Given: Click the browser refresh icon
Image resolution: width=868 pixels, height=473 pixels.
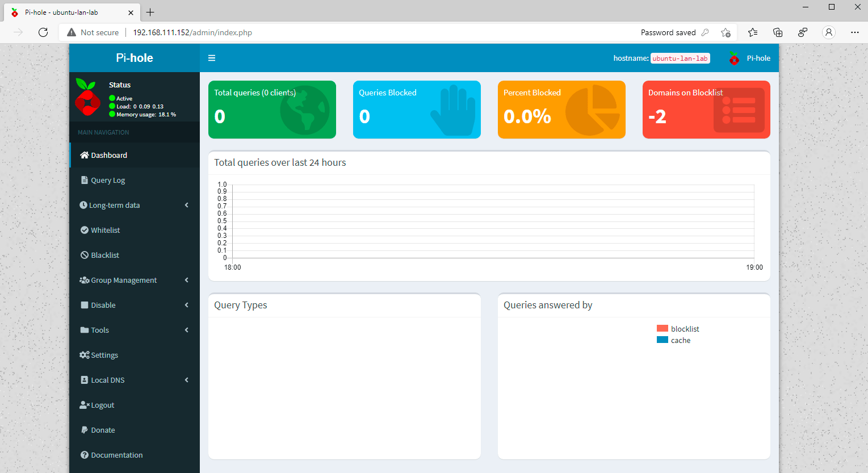Looking at the screenshot, I should (43, 32).
